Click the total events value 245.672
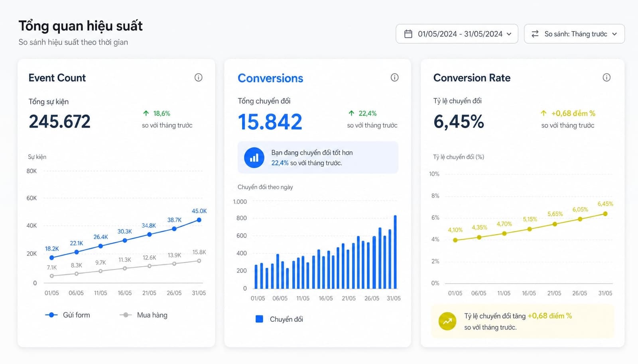Viewport: 638px width, 364px height. [60, 121]
